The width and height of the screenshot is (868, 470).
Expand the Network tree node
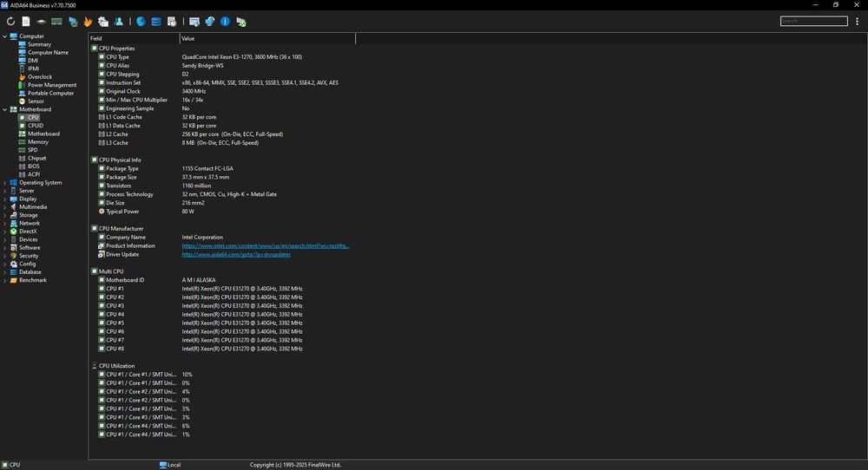5,224
